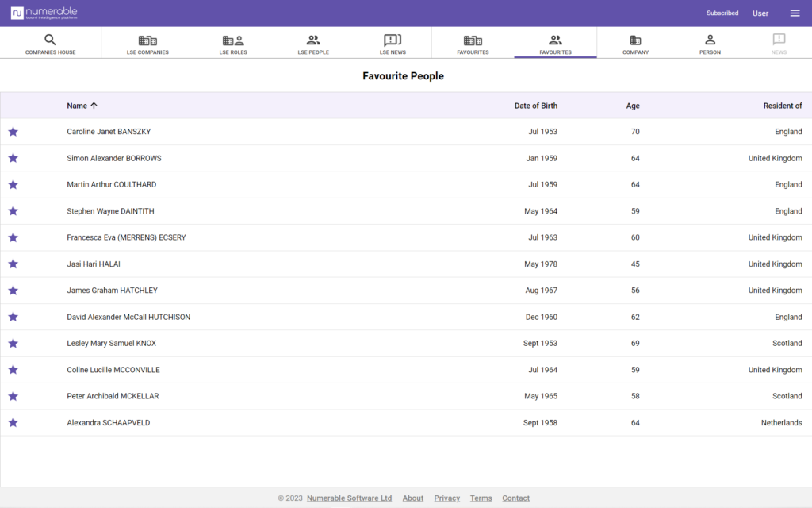This screenshot has height=508, width=812.
Task: Open Numerable Software Ltd footer link
Action: pos(349,498)
